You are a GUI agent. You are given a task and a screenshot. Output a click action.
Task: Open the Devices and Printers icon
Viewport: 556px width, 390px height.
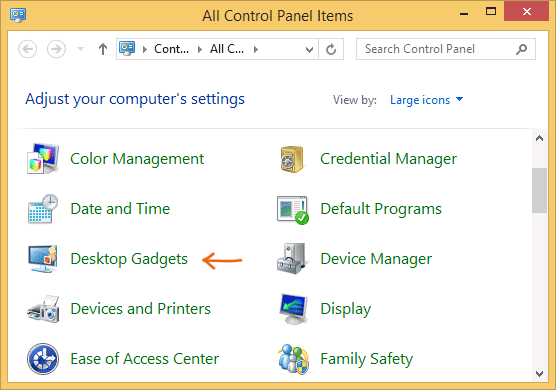tap(43, 309)
